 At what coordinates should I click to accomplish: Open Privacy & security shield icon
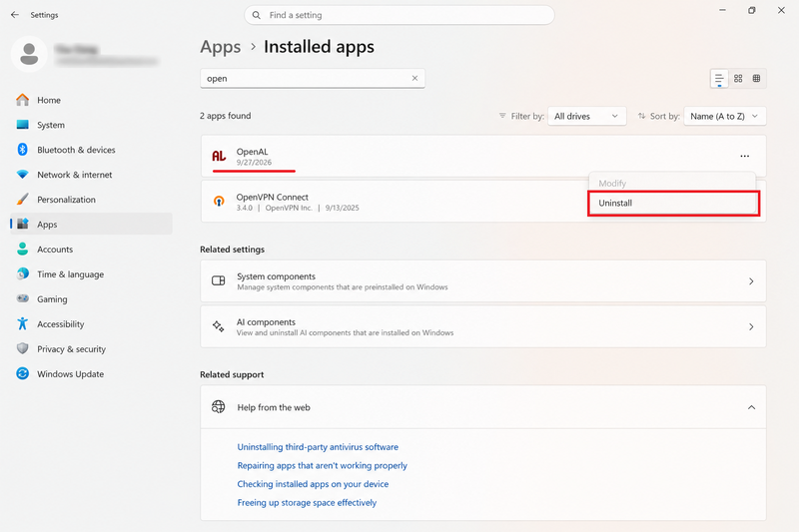point(22,348)
